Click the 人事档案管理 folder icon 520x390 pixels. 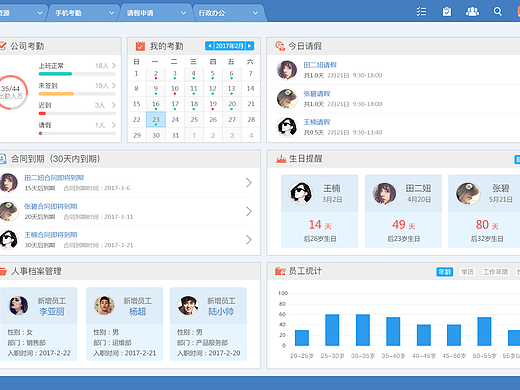point(3,271)
